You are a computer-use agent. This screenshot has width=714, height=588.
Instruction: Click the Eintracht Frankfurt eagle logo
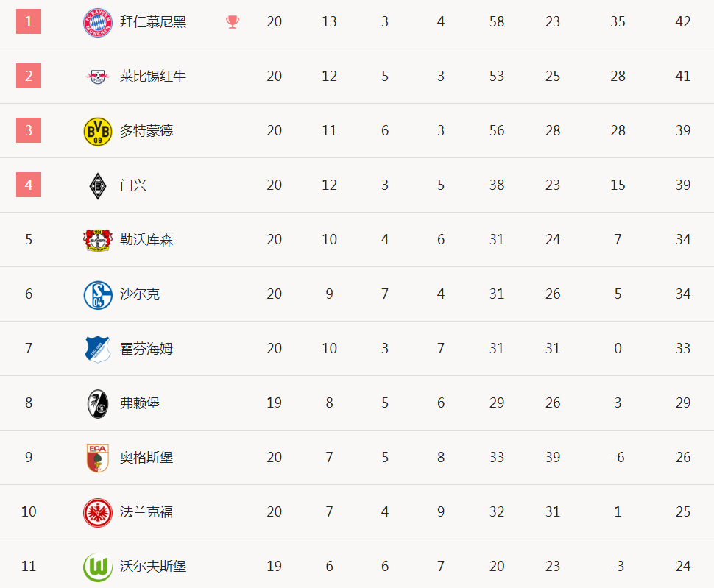point(97,512)
